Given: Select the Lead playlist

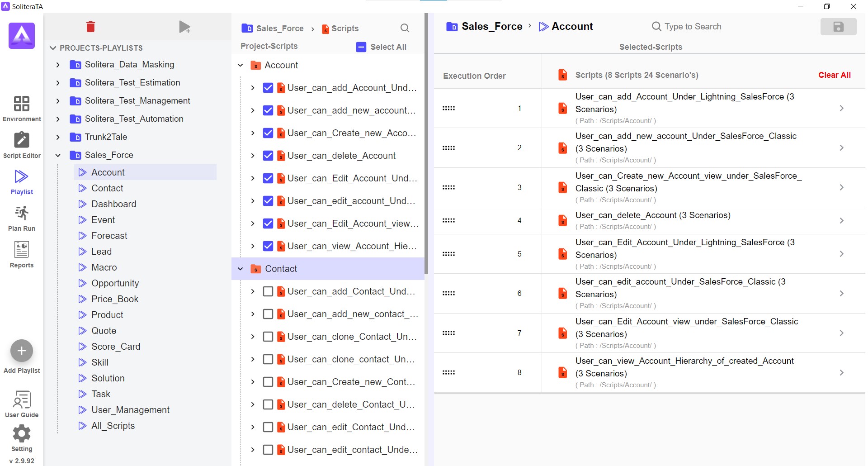Looking at the screenshot, I should [101, 252].
